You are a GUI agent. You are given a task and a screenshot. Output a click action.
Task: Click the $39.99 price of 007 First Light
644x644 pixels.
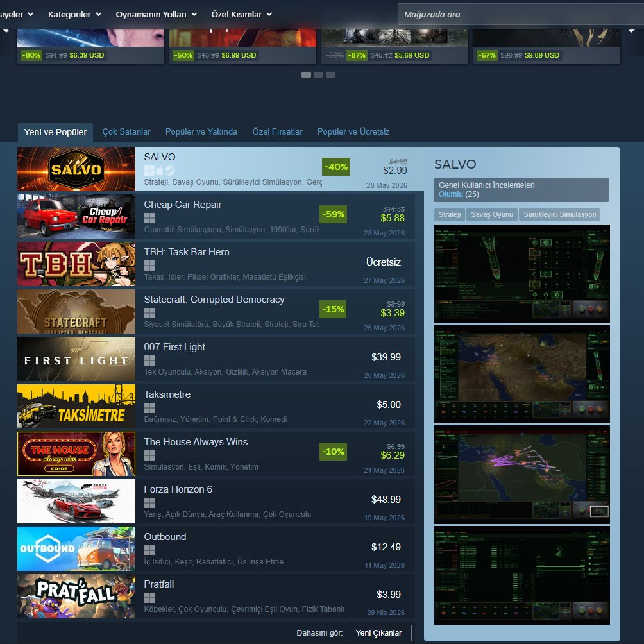pos(386,357)
